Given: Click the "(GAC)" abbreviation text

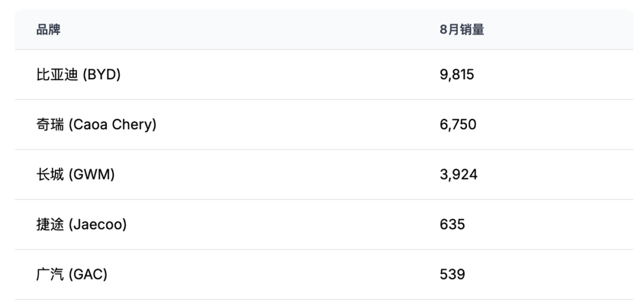Looking at the screenshot, I should pos(88,274).
